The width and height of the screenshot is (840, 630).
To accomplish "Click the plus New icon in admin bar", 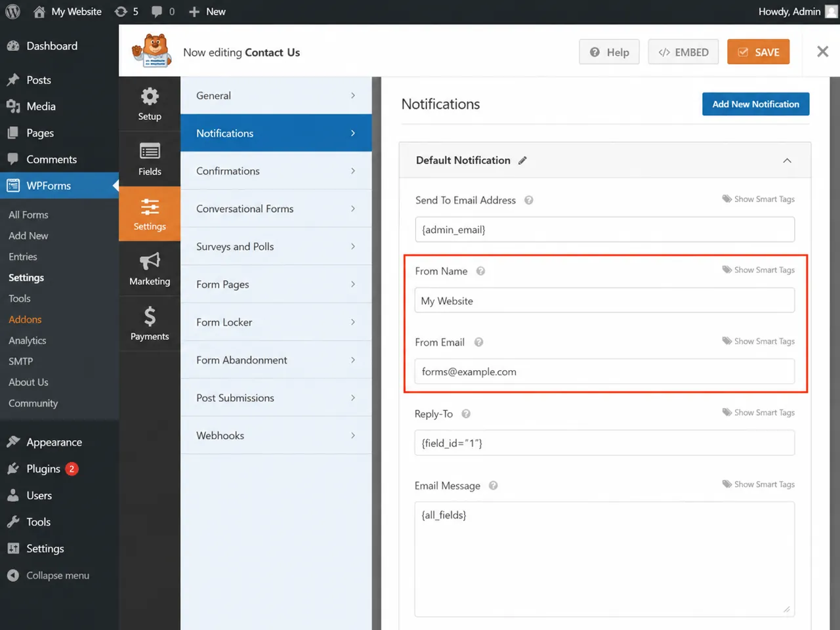I will (207, 12).
